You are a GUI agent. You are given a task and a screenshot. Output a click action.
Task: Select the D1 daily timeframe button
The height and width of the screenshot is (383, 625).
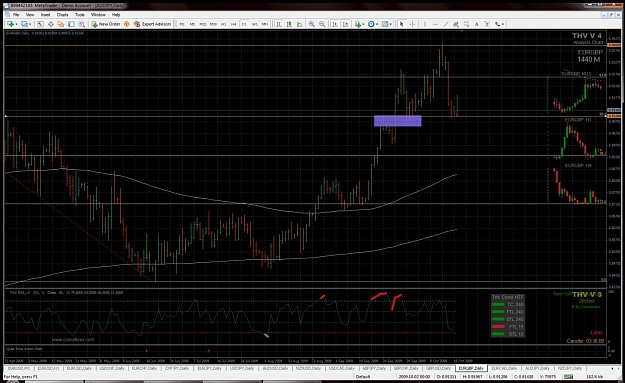coord(244,24)
